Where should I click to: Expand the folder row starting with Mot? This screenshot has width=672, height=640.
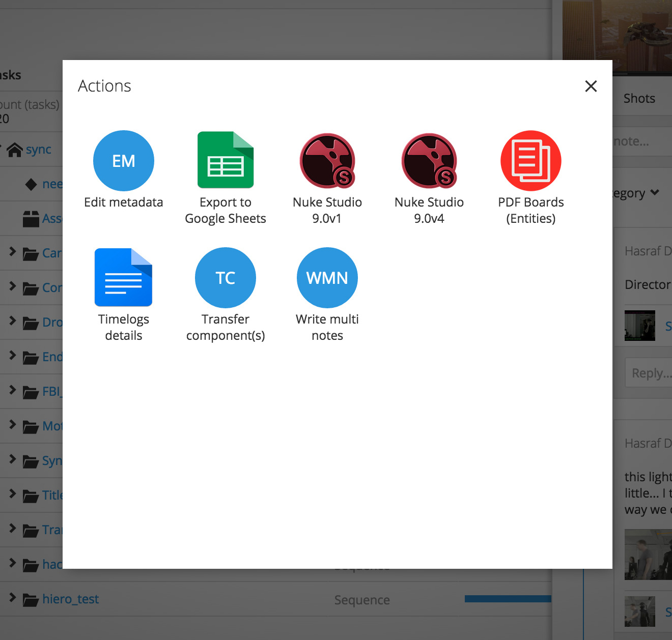coord(13,425)
